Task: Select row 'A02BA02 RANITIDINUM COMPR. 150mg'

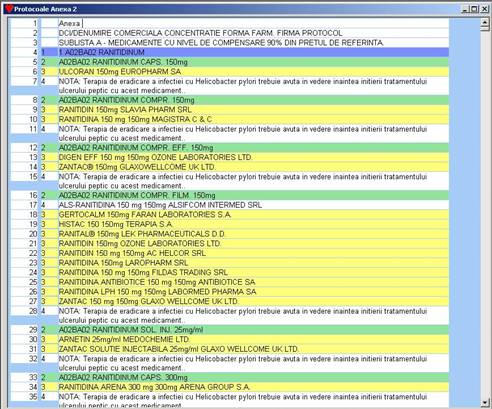Action: [253, 100]
